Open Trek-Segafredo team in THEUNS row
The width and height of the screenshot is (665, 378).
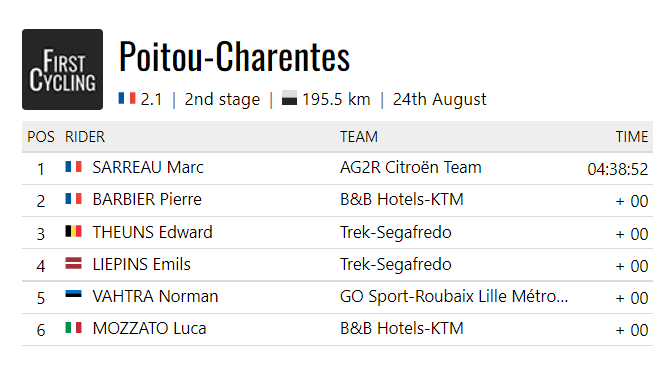[x=396, y=232]
